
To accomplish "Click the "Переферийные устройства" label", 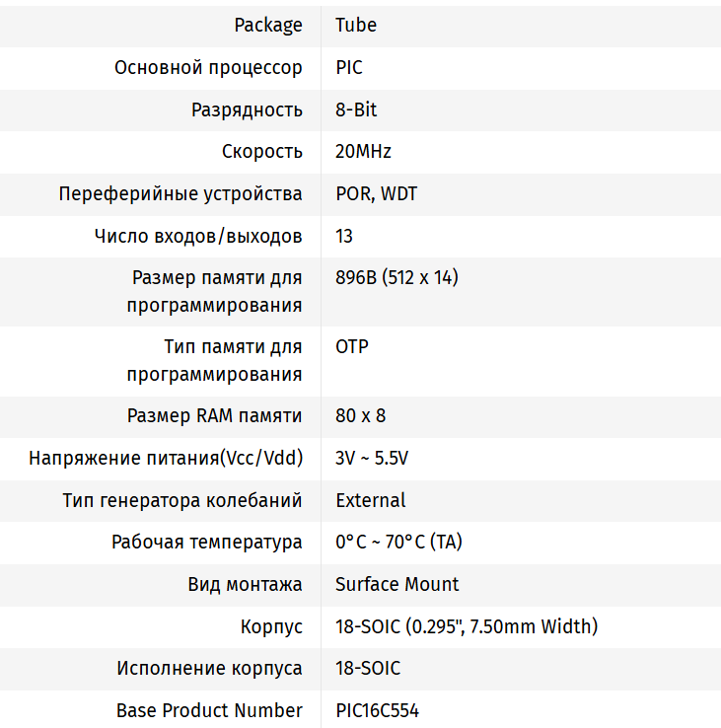I will (180, 193).
